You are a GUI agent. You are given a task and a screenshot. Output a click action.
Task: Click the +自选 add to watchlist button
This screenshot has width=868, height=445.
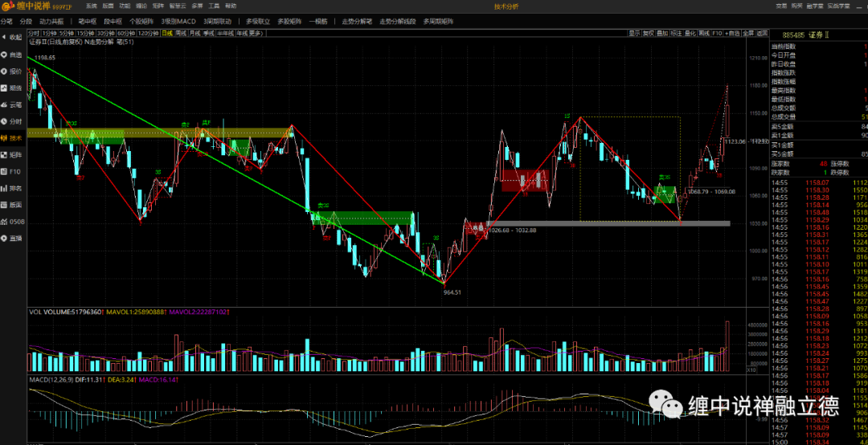tap(732, 33)
